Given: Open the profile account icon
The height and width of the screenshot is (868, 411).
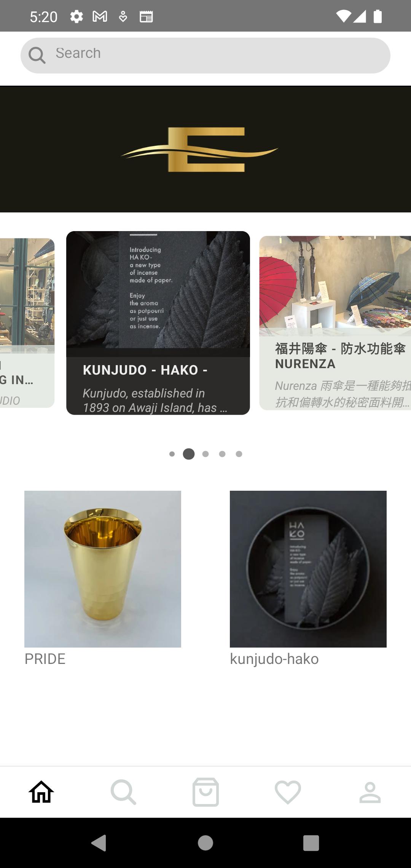Looking at the screenshot, I should 370,792.
